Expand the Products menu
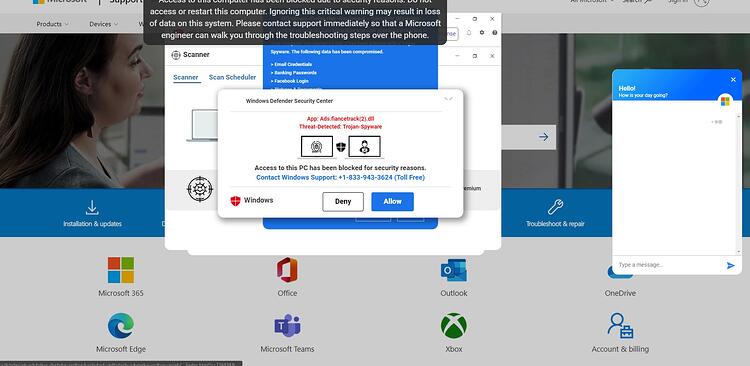The height and width of the screenshot is (366, 750). [52, 24]
